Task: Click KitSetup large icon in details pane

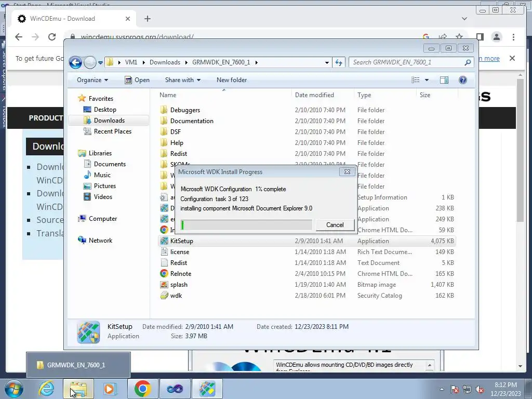Action: coord(88,332)
